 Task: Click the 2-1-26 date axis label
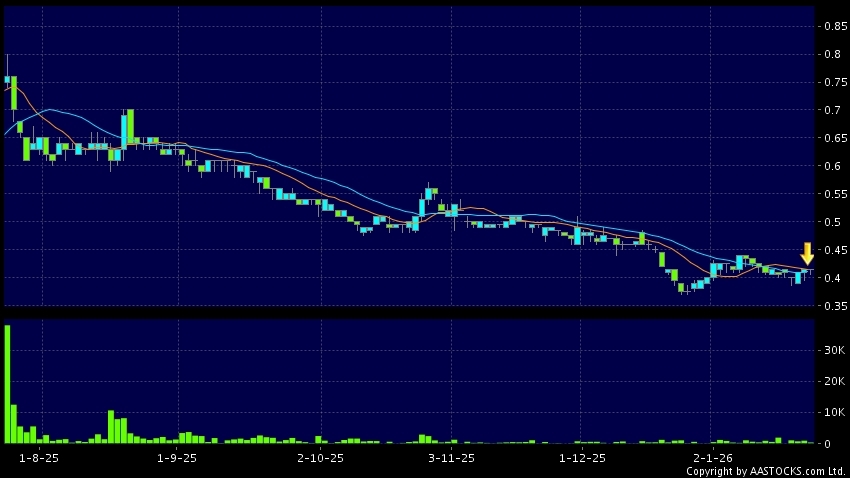[x=713, y=458]
